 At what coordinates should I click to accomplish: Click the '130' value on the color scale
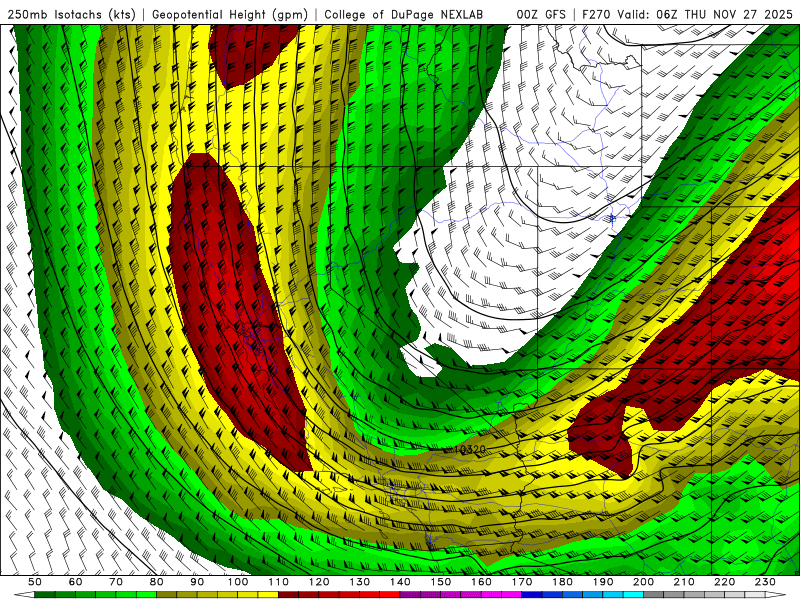pos(360,581)
